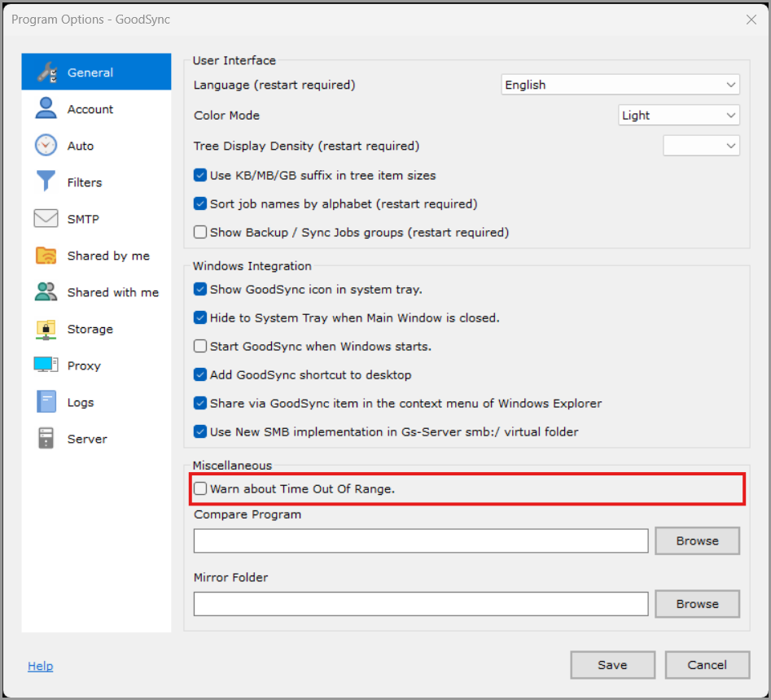Click the Shared by me folder icon
The width and height of the screenshot is (771, 700).
click(x=46, y=256)
